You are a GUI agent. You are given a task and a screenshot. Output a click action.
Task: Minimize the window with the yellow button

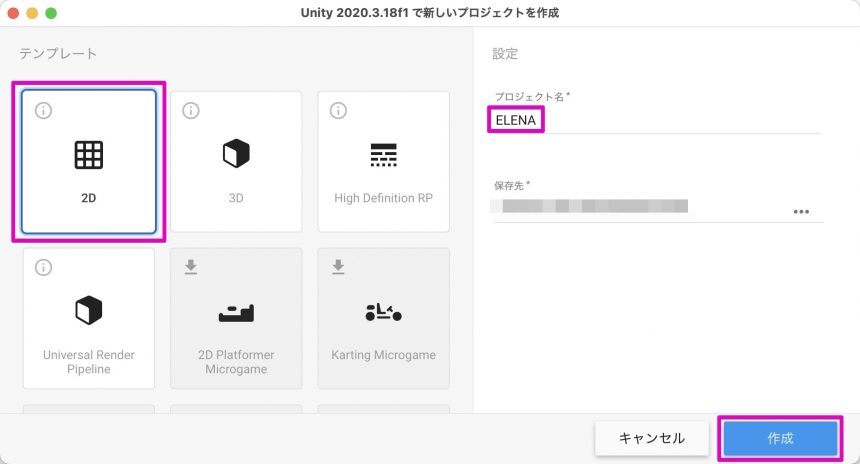coord(32,13)
